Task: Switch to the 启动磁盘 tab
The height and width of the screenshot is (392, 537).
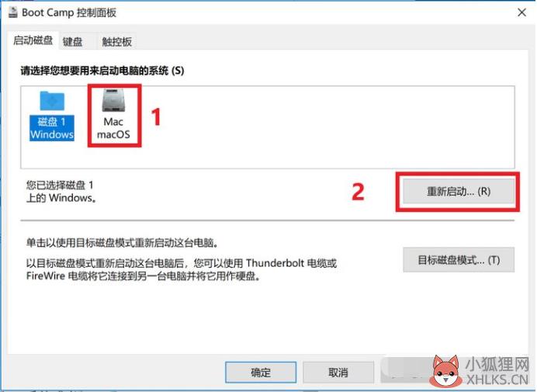Action: tap(33, 40)
